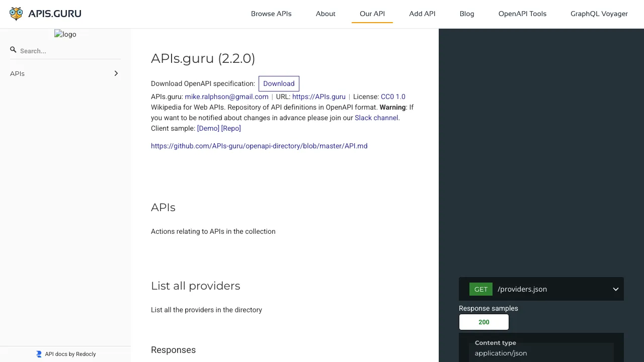Open the [Demo] client sample link
644x362 pixels.
[x=208, y=128]
